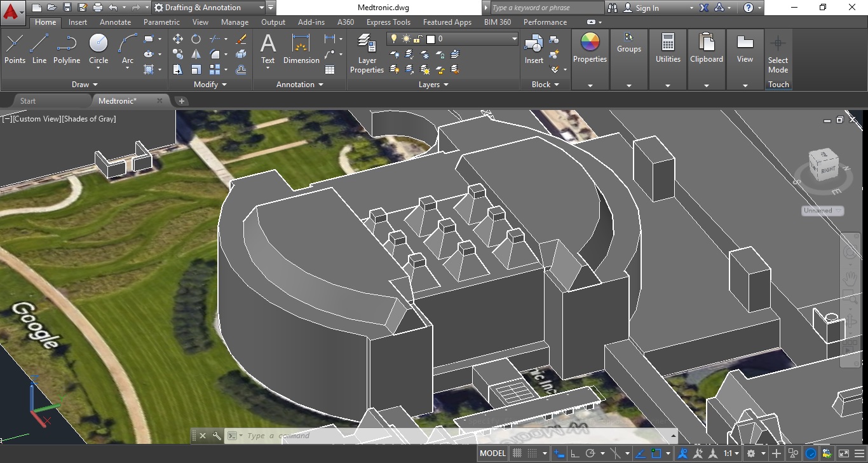Save the drawing from Quick Access toolbar
Screen dimensions: 868x463
pos(67,8)
